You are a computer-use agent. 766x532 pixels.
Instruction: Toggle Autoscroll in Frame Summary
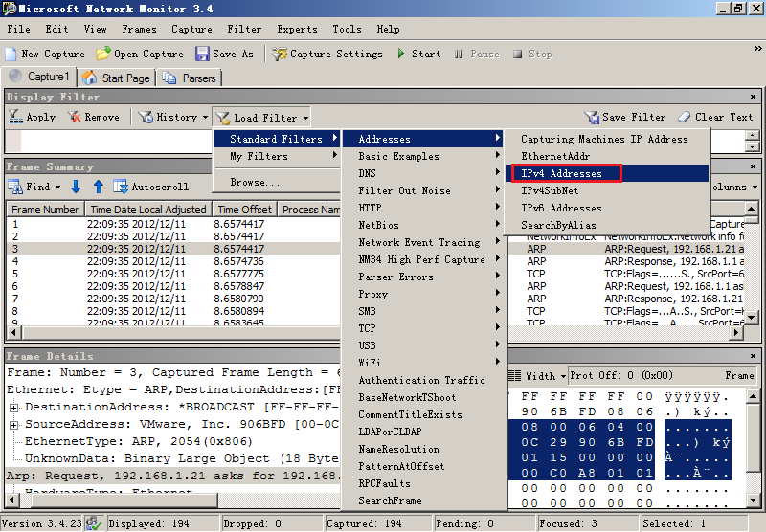click(151, 187)
